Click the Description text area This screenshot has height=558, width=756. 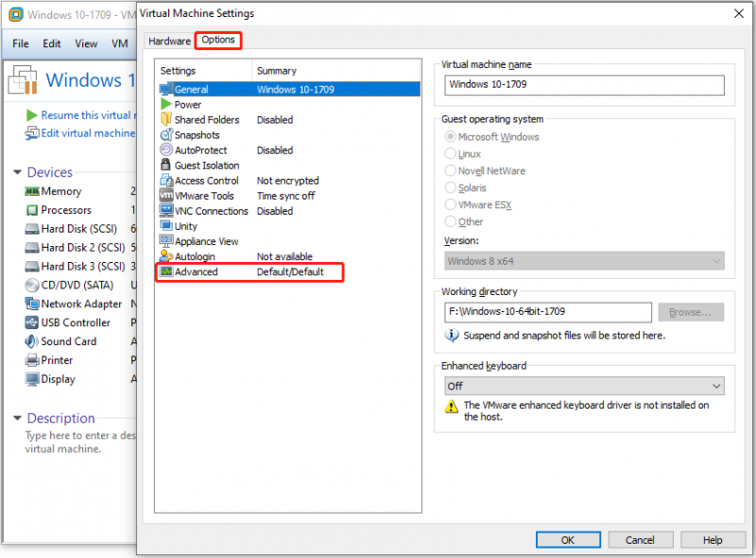click(x=80, y=443)
